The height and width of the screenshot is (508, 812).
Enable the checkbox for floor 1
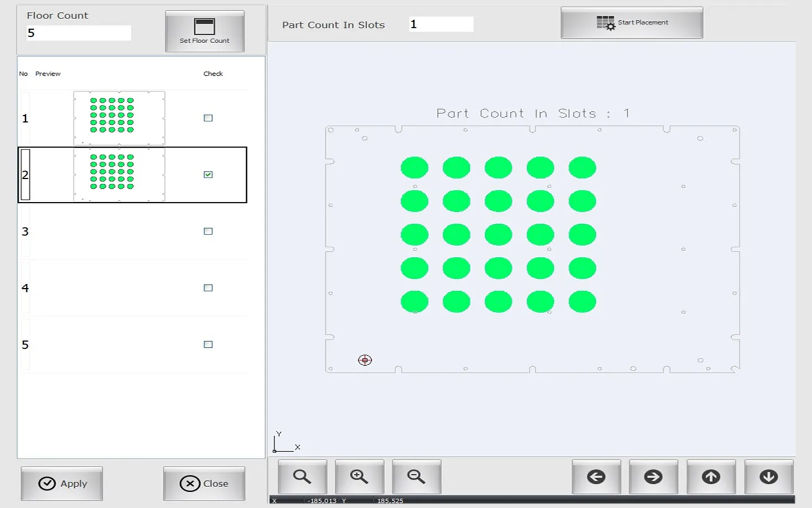[208, 118]
